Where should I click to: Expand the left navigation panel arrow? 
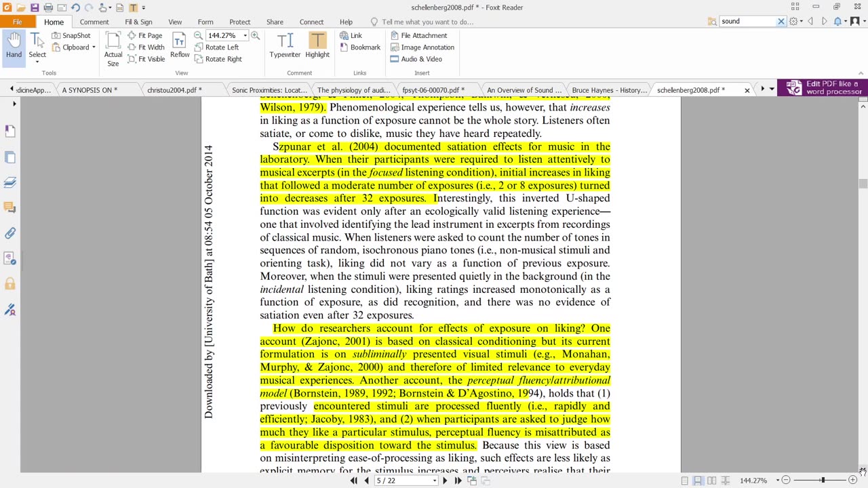pos(14,104)
